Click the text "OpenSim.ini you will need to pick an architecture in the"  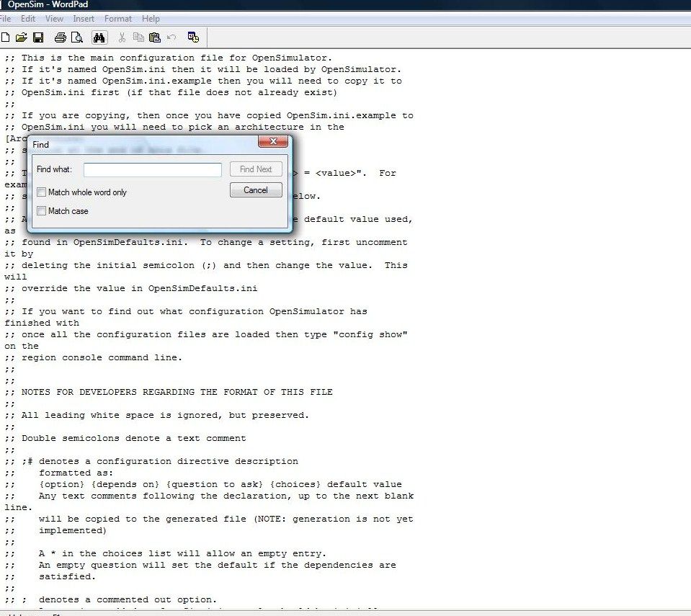pyautogui.click(x=183, y=127)
